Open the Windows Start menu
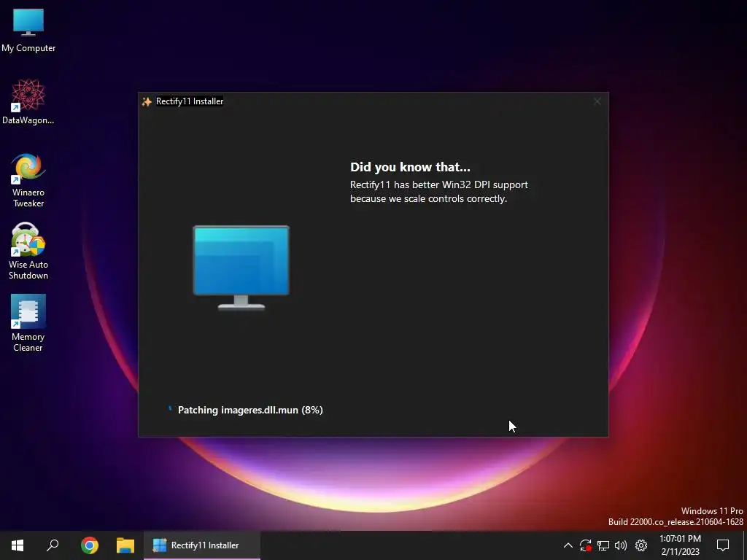This screenshot has height=560, width=747. pos(18,545)
